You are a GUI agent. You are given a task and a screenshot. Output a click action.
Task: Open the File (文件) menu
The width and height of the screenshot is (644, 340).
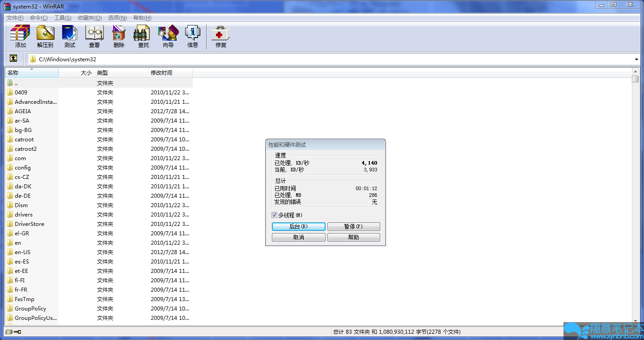pos(15,18)
